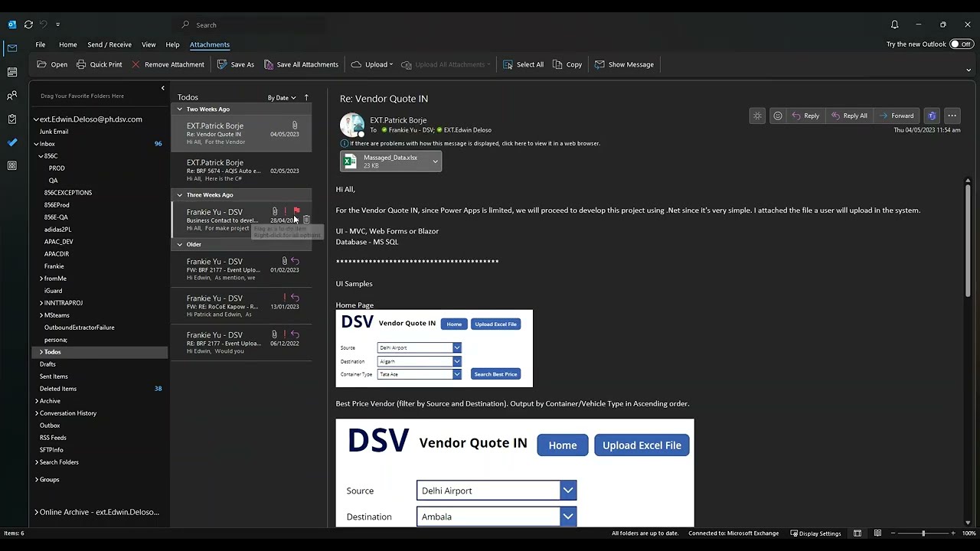Click the Normal view icon in status bar
This screenshot has height=551, width=980.
857,533
